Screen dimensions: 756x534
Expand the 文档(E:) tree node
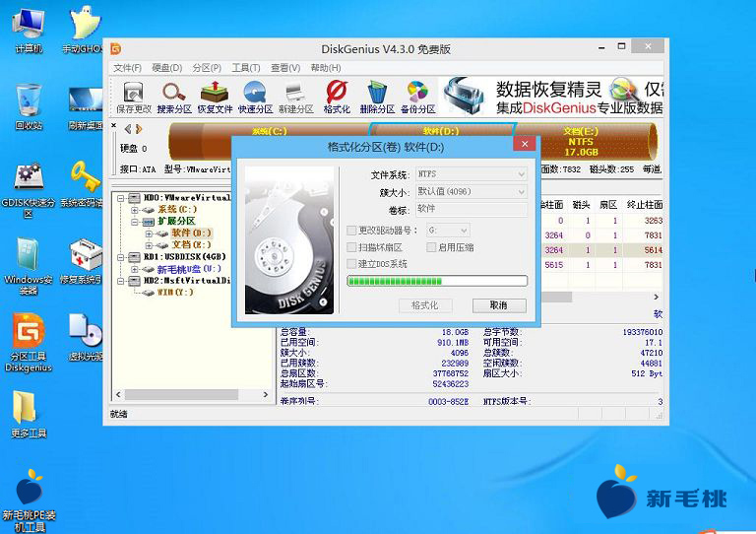coord(149,245)
